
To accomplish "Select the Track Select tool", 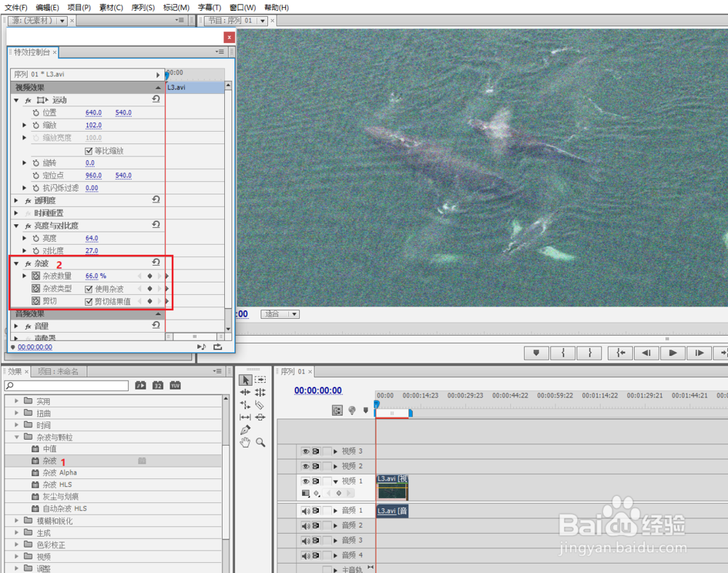I will pyautogui.click(x=261, y=380).
